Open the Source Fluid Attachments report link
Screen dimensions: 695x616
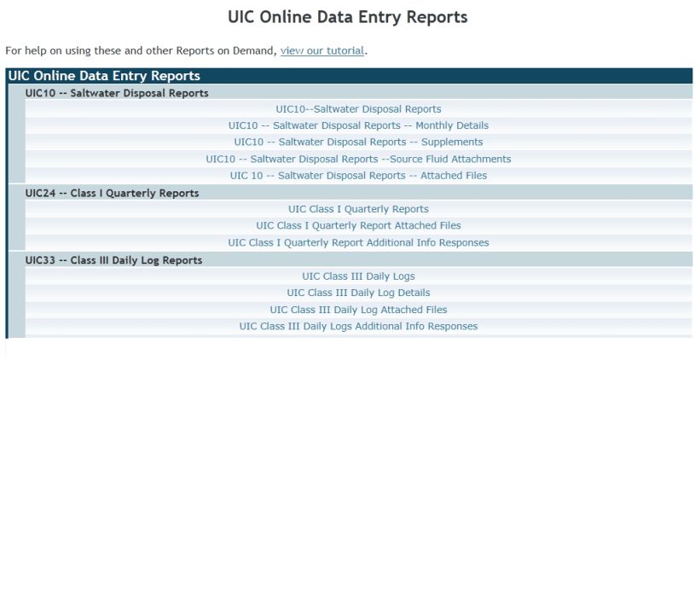coord(358,159)
